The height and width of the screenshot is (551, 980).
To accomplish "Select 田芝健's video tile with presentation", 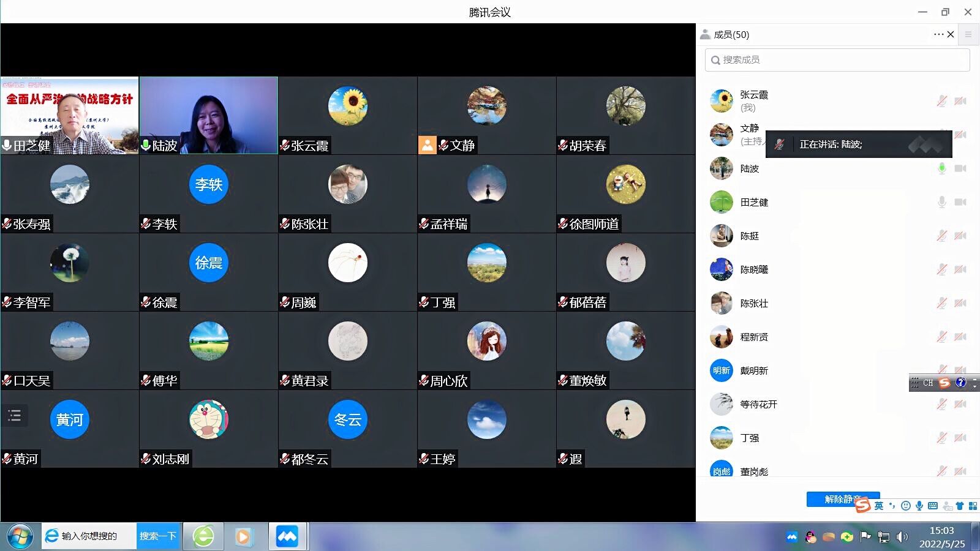I will (x=70, y=115).
